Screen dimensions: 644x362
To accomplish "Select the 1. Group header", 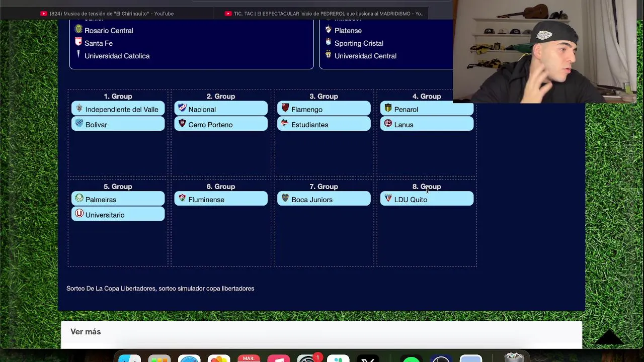I will 118,96.
